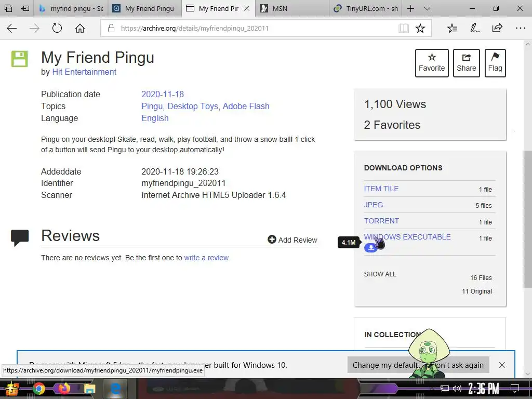Switch to the MSN tab

pyautogui.click(x=292, y=8)
